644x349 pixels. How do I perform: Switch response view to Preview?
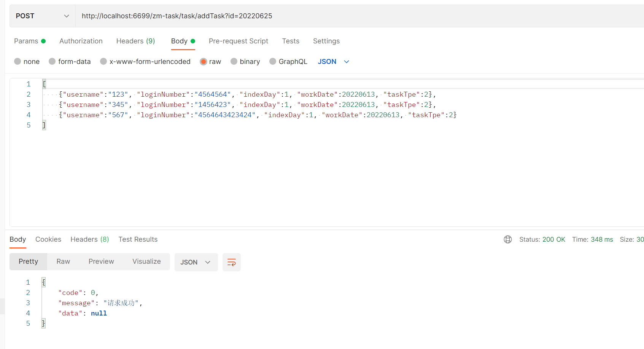[x=101, y=261]
